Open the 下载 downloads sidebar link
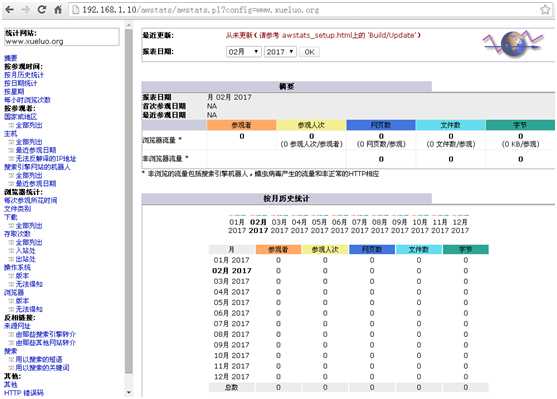 [x=10, y=217]
